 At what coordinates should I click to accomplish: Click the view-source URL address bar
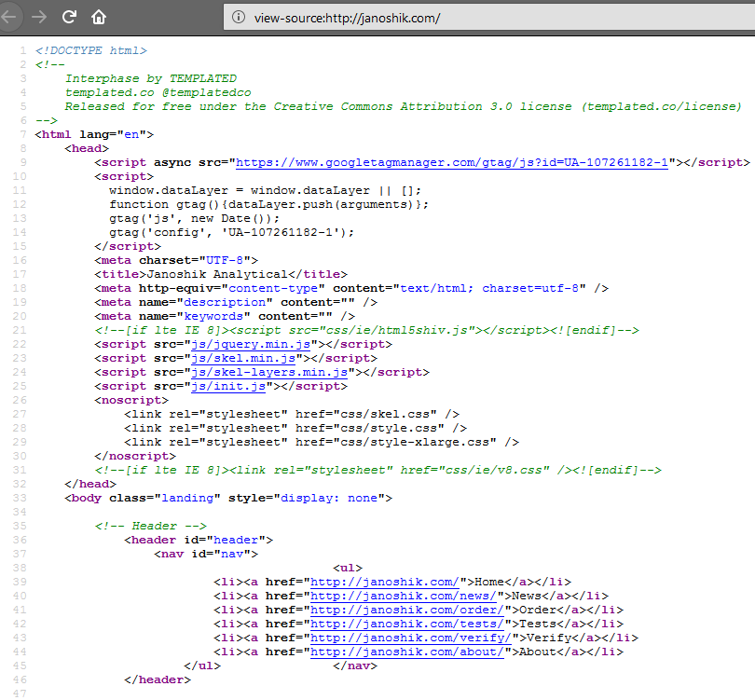pos(466,18)
